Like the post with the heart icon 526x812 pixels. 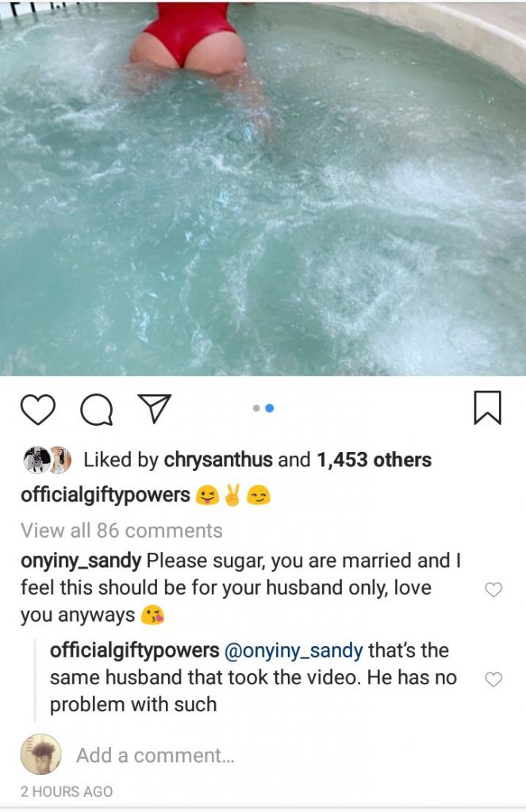click(37, 408)
